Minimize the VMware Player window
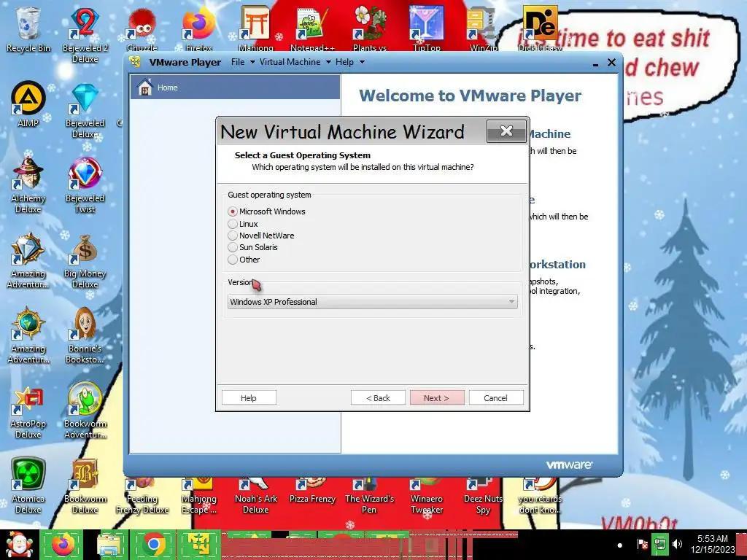 tap(595, 63)
